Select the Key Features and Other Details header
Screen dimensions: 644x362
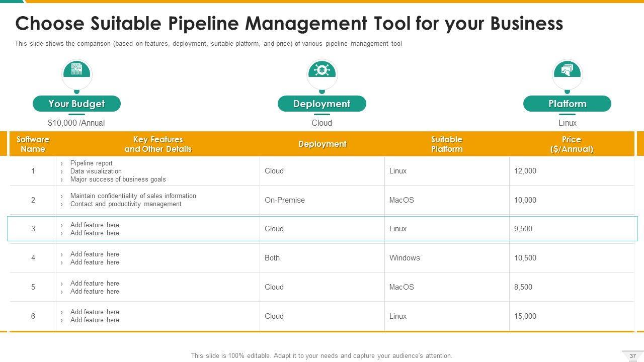point(158,144)
